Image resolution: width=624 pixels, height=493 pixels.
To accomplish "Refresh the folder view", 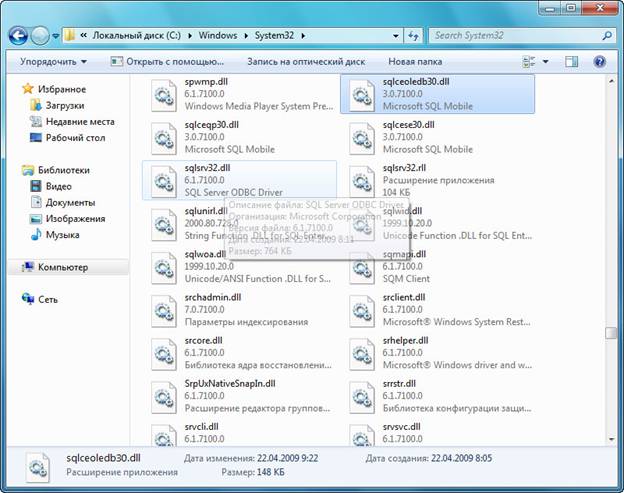I will coord(413,36).
